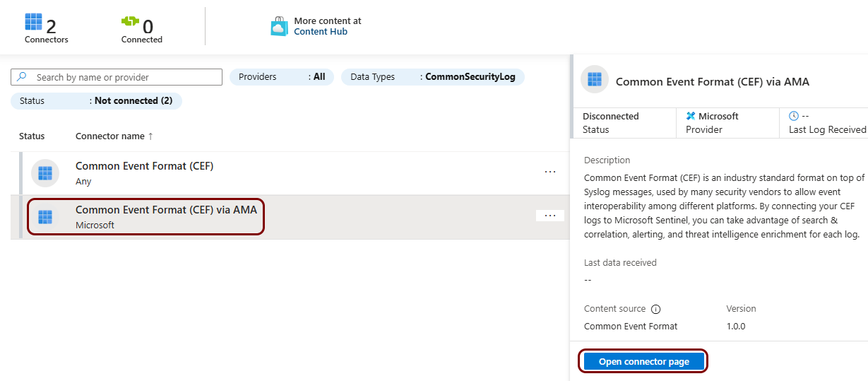Click the Common Event Format (CEF) row icon

click(x=45, y=173)
